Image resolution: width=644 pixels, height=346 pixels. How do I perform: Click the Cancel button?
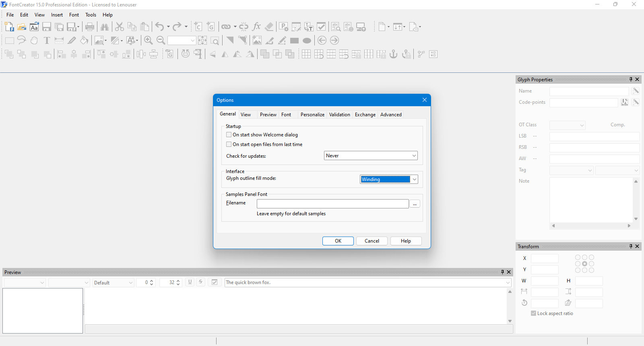point(372,241)
